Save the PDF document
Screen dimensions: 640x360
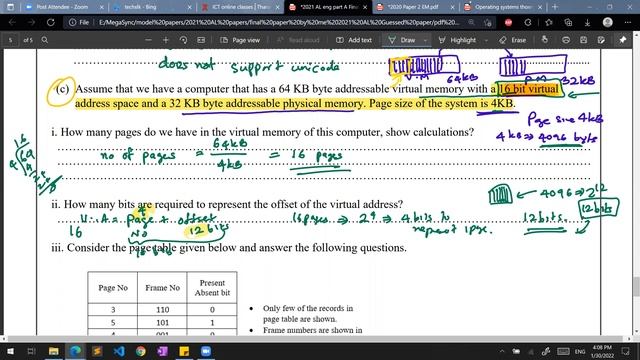coord(584,40)
